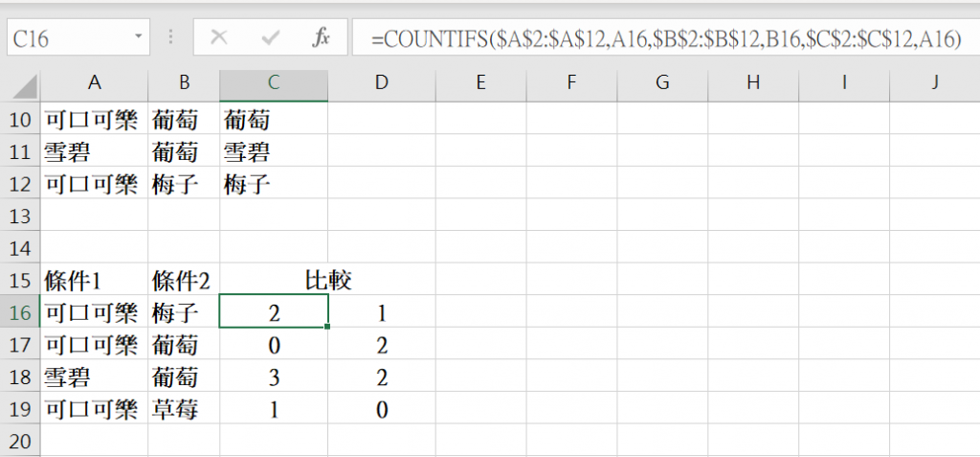
Task: Select row 18 header
Action: (x=21, y=377)
